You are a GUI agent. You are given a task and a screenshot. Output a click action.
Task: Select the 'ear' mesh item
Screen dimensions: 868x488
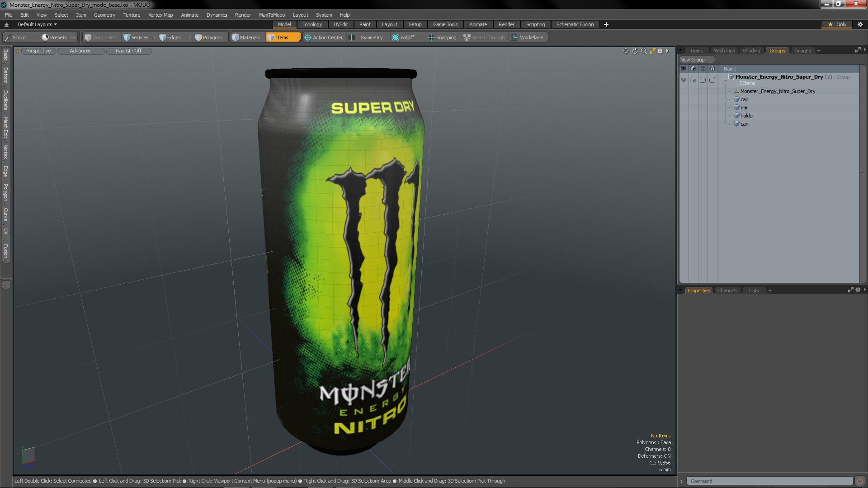pos(744,108)
